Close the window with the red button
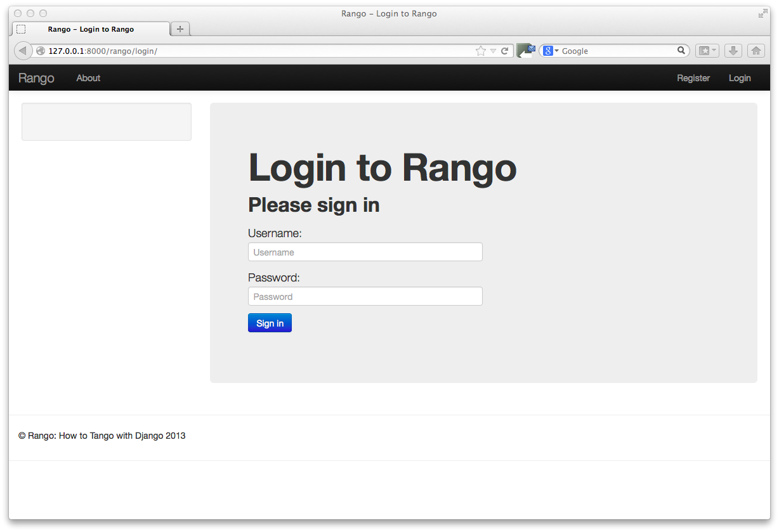 [18, 13]
